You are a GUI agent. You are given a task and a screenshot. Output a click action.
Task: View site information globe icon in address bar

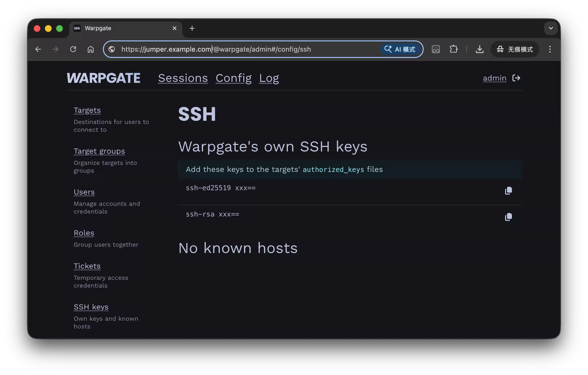[x=112, y=49]
